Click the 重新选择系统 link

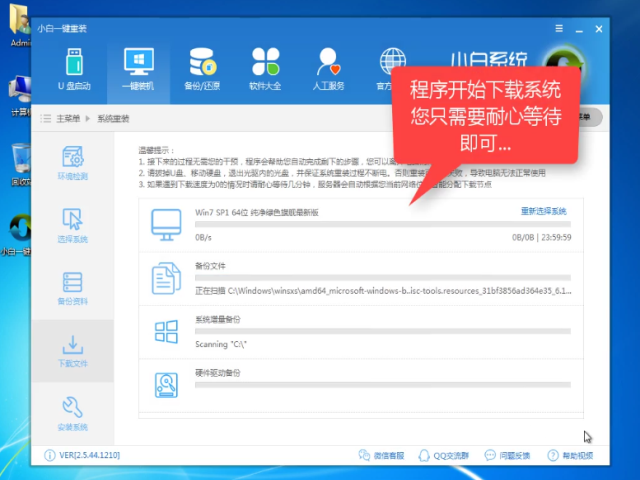(x=543, y=212)
